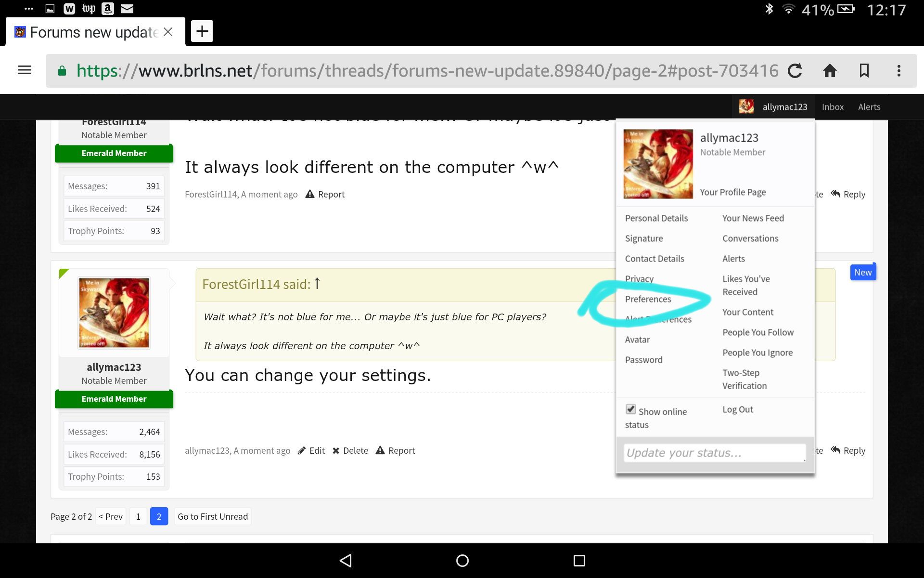Click allymac123's avatar beside the post
This screenshot has width=924, height=578.
[x=114, y=313]
